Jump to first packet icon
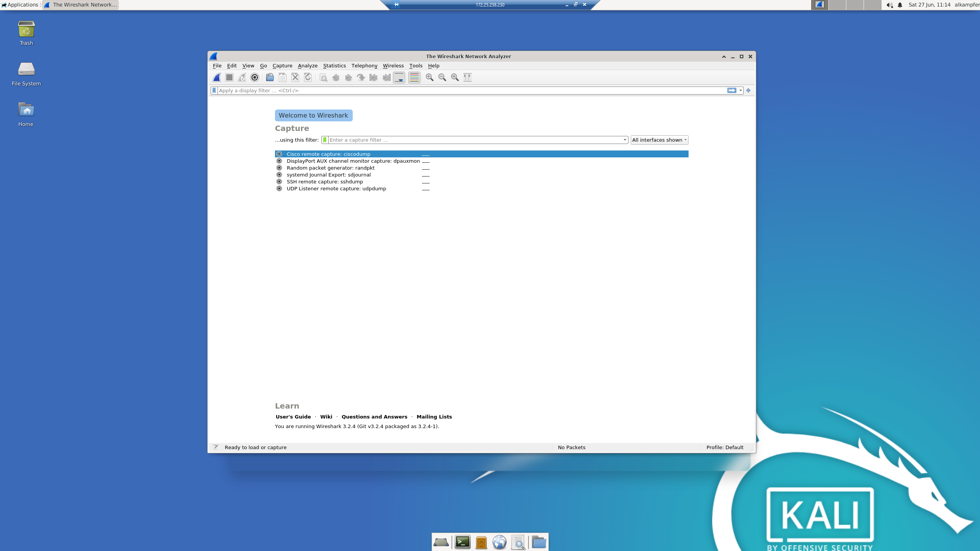This screenshot has width=980, height=551. point(374,78)
